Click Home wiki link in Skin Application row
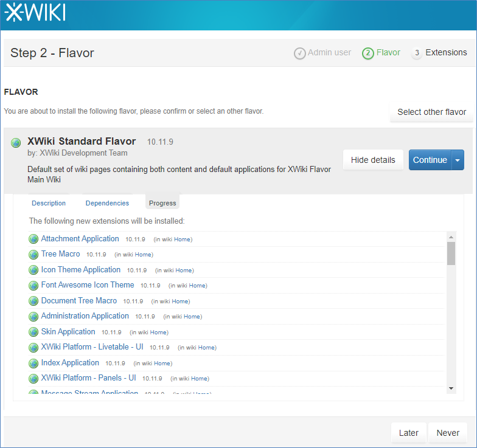Screen dimensions: 477x448 click(x=158, y=333)
